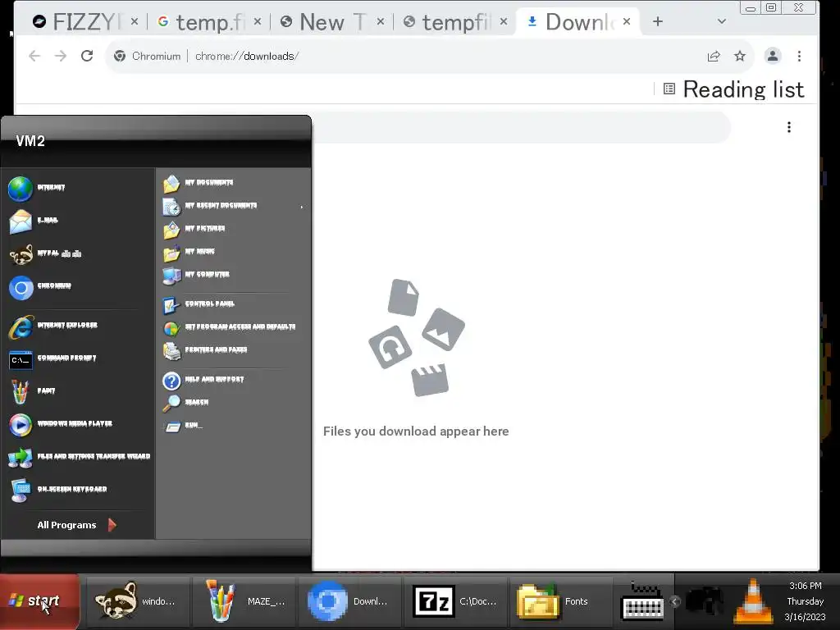This screenshot has height=630, width=840.
Task: Open Help and Support
Action: 203,381
